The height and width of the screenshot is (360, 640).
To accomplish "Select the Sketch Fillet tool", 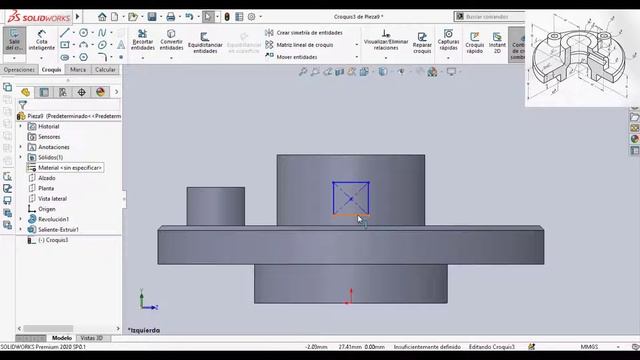I will coord(102,57).
